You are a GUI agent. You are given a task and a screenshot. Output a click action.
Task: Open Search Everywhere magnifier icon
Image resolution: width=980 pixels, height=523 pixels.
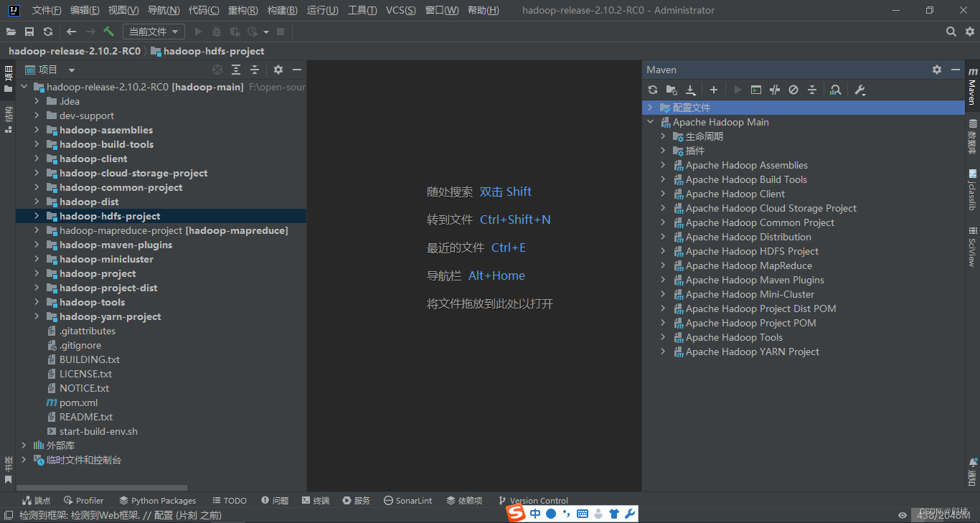pyautogui.click(x=951, y=32)
